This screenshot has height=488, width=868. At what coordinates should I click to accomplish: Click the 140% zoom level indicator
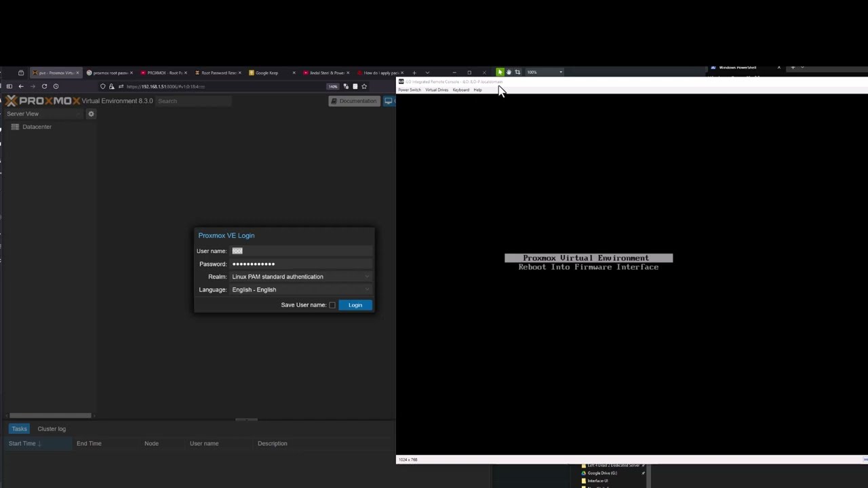coord(332,86)
